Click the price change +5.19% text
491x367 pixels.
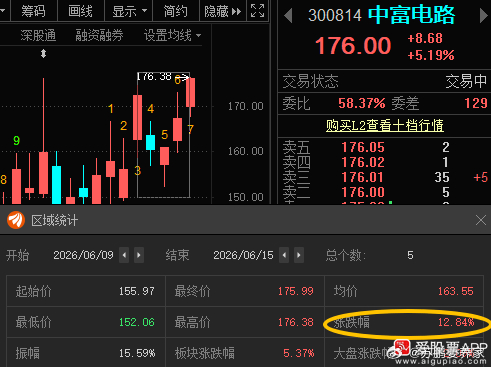431,55
